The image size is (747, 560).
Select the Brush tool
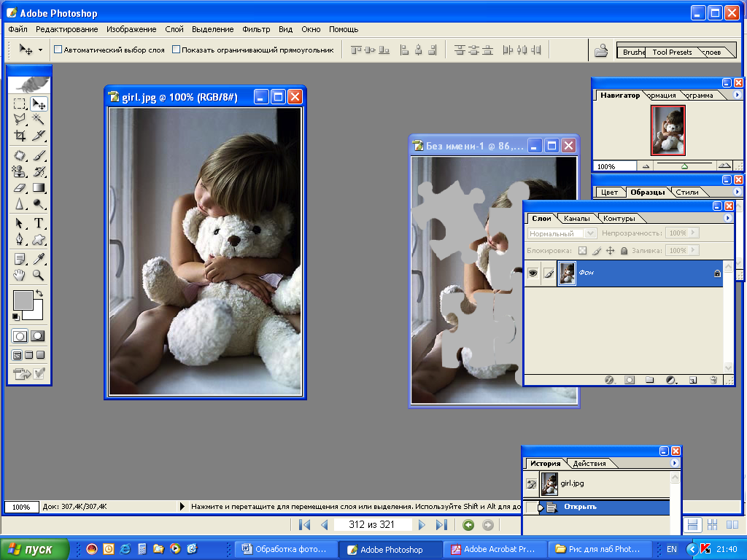point(38,155)
